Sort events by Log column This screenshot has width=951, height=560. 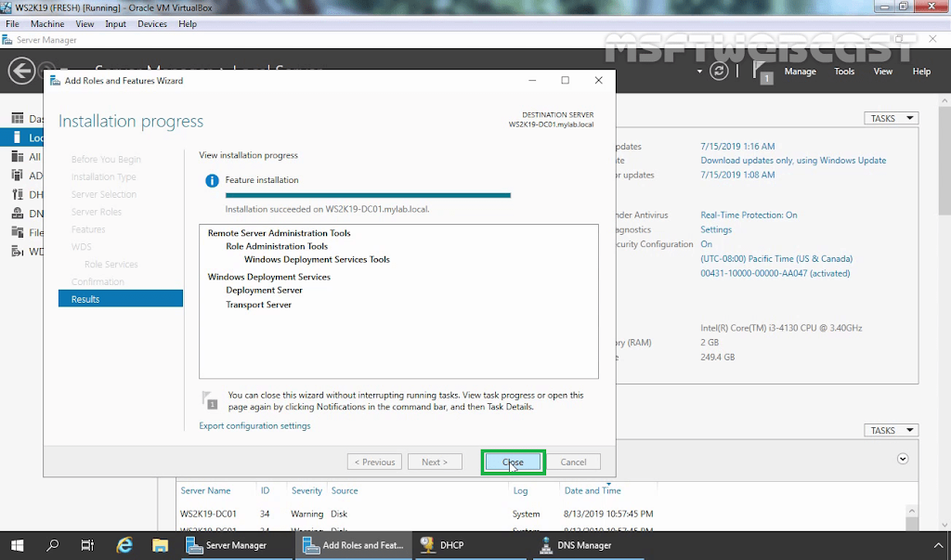[x=520, y=490]
